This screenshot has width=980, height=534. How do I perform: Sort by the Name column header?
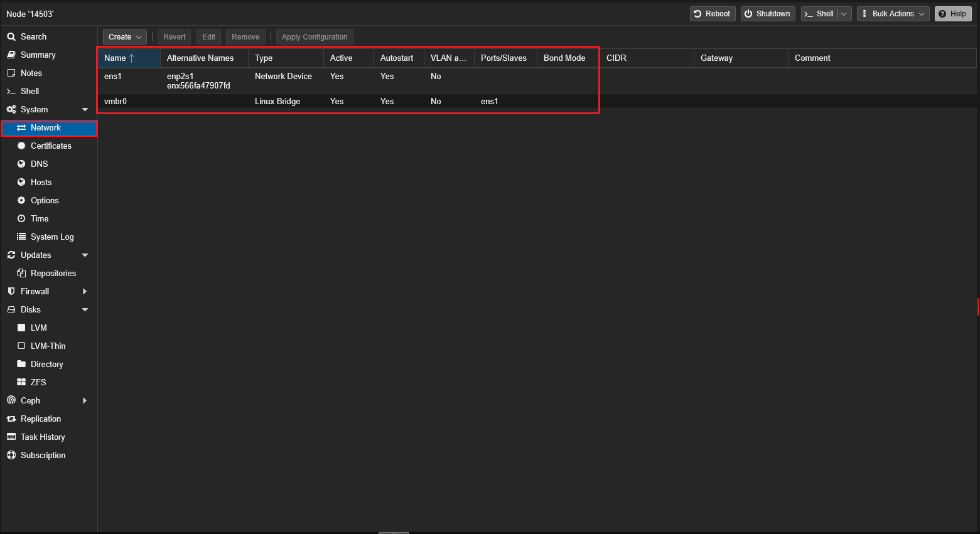tap(116, 58)
